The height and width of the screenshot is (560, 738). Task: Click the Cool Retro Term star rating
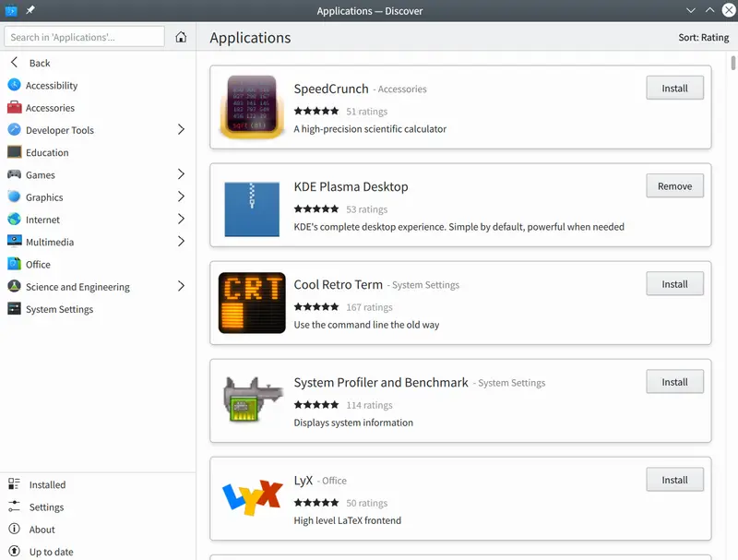coord(316,307)
